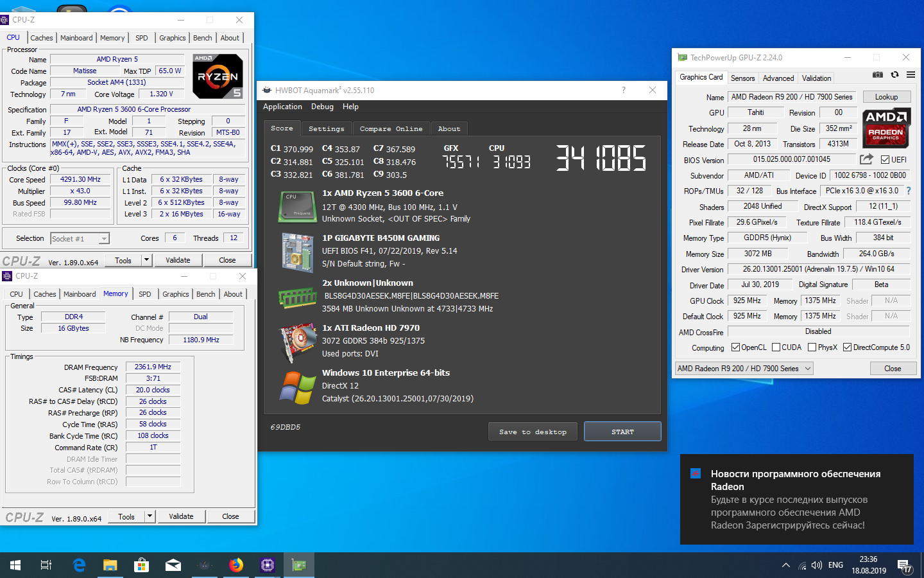Click the Aquamark CPU chip icon
This screenshot has height=578, width=924.
point(298,206)
